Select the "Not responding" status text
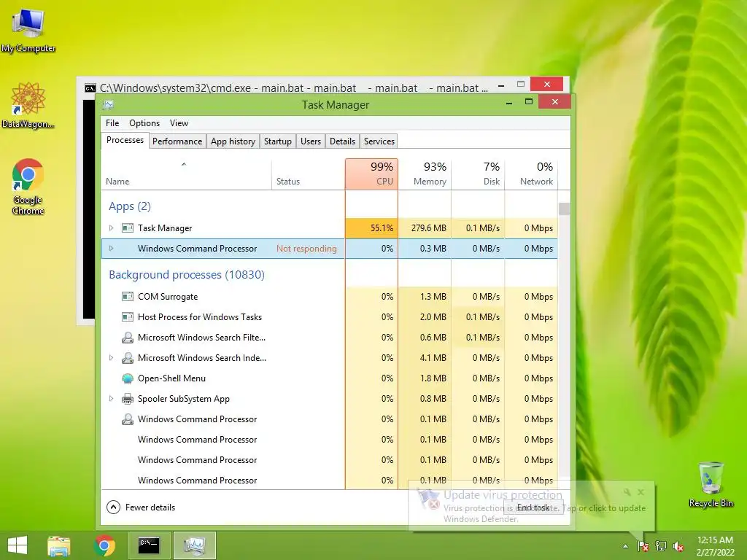 tap(306, 249)
